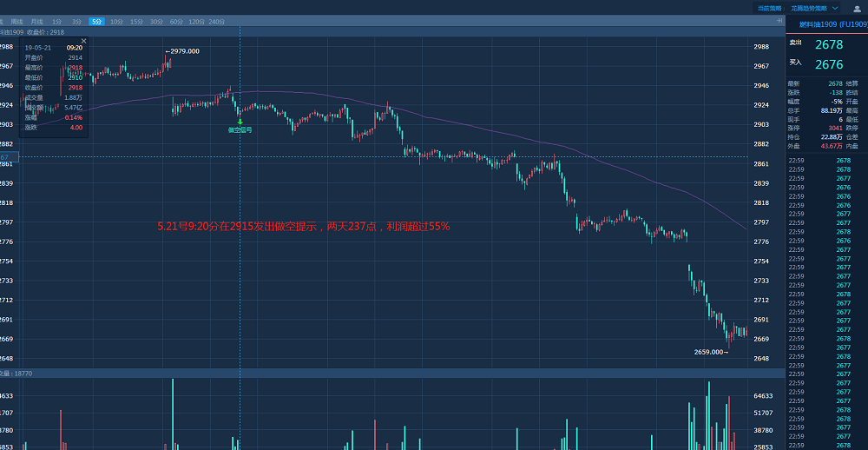
Task: Show the 周线 weekly chart
Action: pyautogui.click(x=16, y=21)
